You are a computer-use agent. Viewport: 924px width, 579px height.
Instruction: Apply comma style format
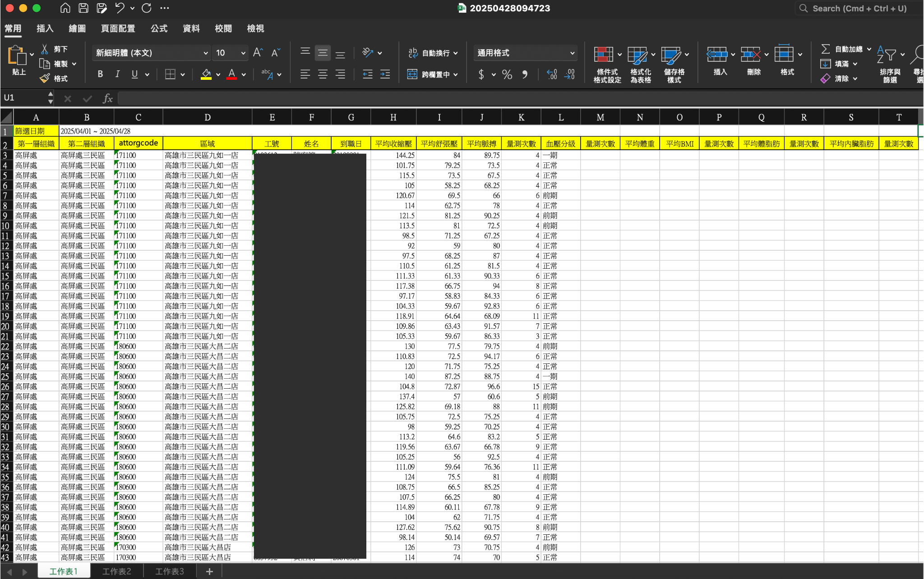(x=525, y=74)
